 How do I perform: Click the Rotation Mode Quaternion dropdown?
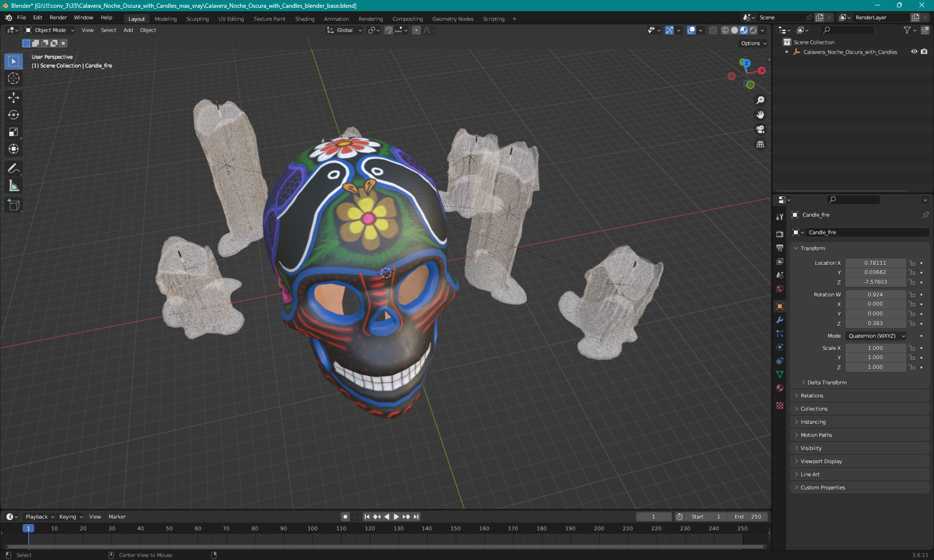tap(874, 335)
